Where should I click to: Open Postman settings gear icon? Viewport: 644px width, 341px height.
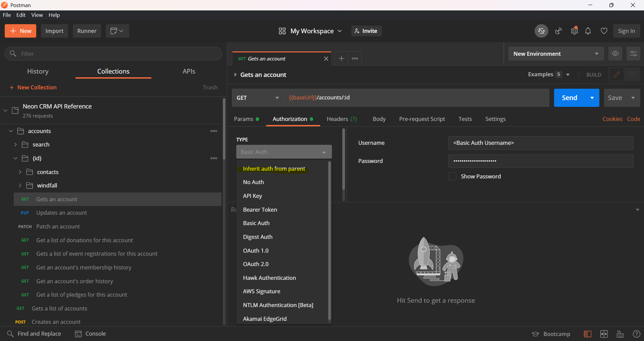click(x=575, y=31)
